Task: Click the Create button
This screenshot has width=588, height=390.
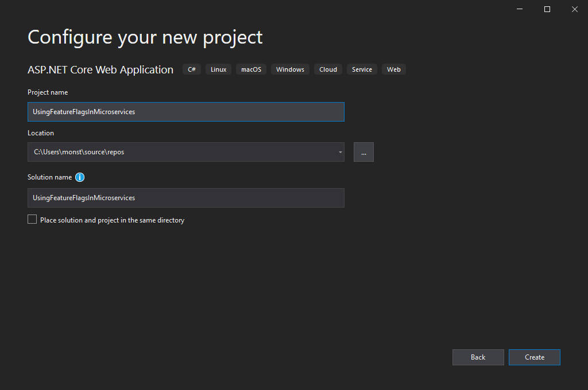Action: click(535, 357)
